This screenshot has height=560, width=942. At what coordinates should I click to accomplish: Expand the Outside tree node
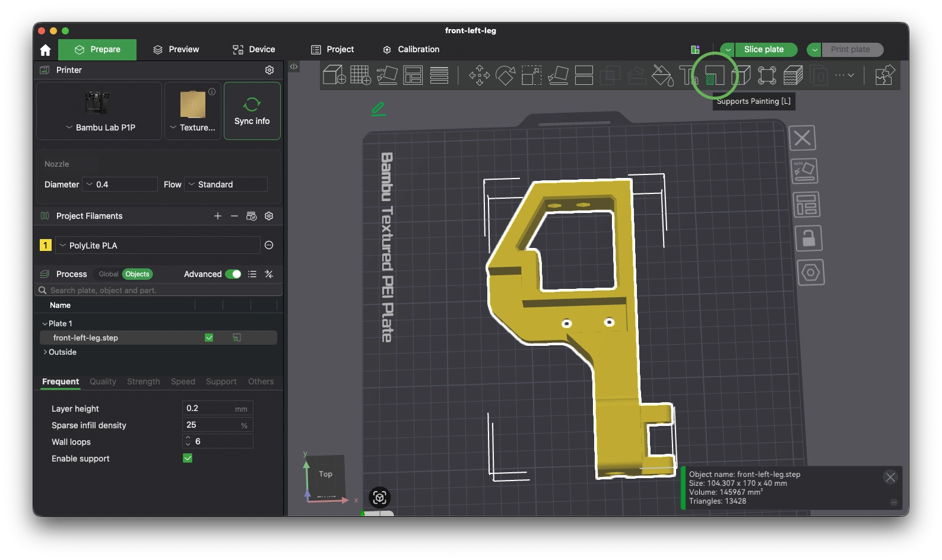(x=45, y=352)
